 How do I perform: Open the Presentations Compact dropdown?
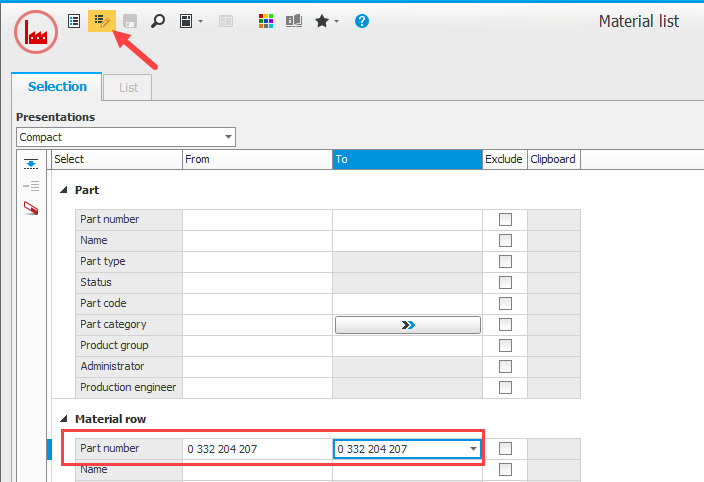pyautogui.click(x=228, y=136)
